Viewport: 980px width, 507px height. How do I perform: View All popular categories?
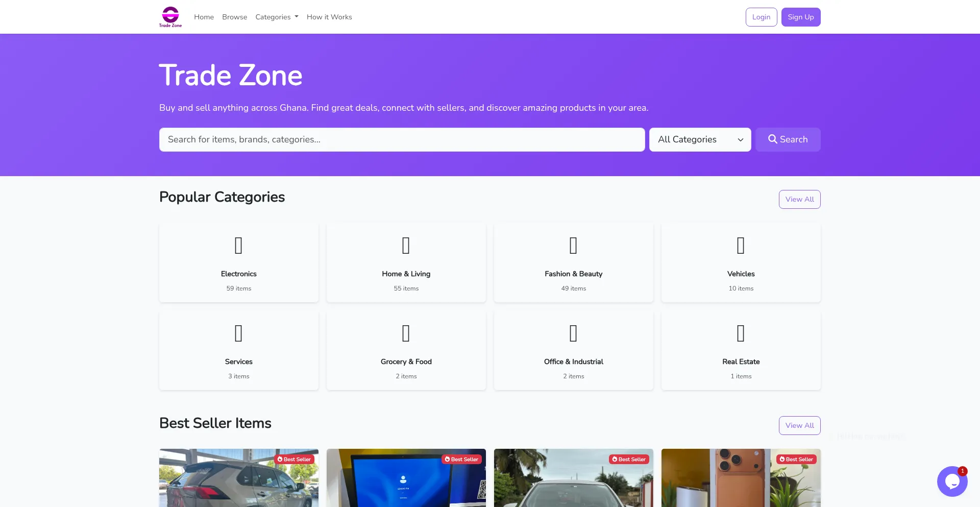pyautogui.click(x=799, y=199)
